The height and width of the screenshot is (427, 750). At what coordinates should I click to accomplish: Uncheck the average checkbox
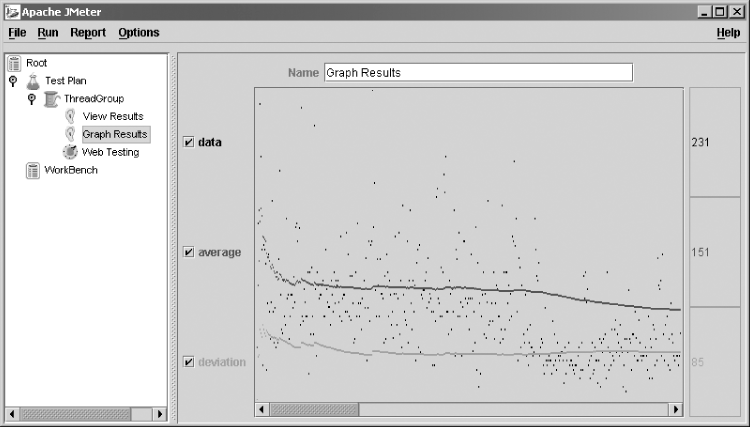click(x=189, y=252)
